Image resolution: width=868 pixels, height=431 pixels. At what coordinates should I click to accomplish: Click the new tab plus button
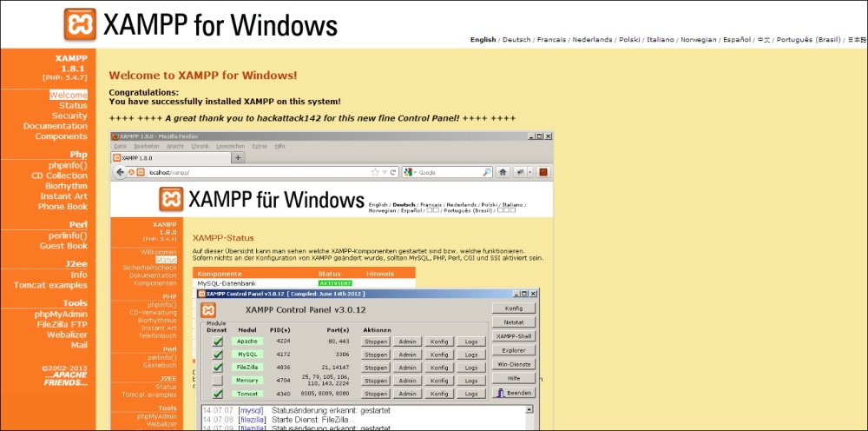click(x=238, y=158)
